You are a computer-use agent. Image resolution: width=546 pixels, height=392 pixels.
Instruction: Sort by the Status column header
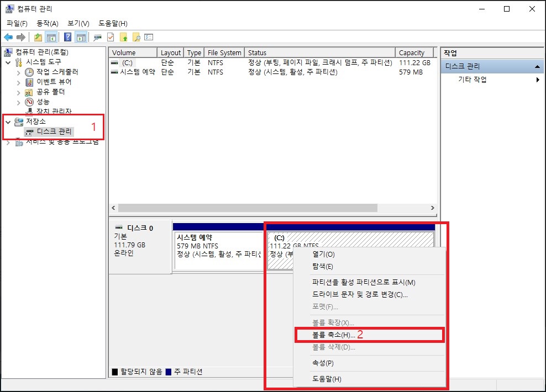320,52
